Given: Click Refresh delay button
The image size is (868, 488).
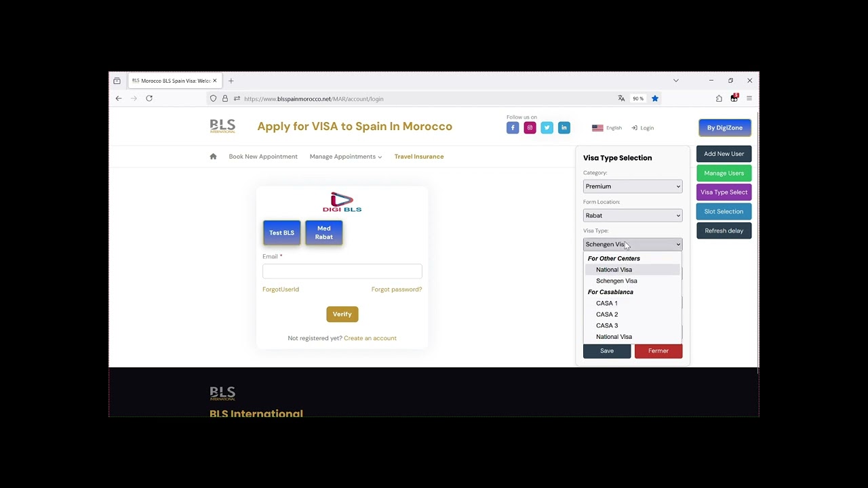Looking at the screenshot, I should pyautogui.click(x=724, y=230).
